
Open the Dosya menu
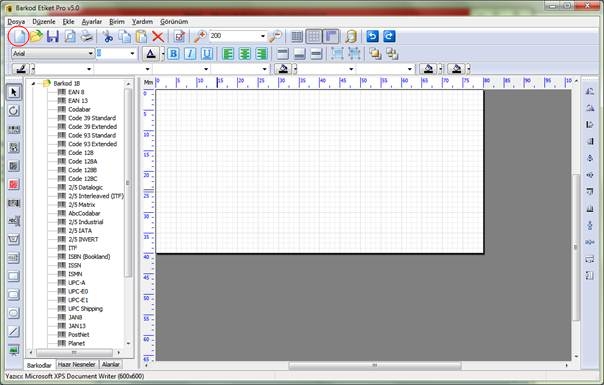[x=16, y=22]
